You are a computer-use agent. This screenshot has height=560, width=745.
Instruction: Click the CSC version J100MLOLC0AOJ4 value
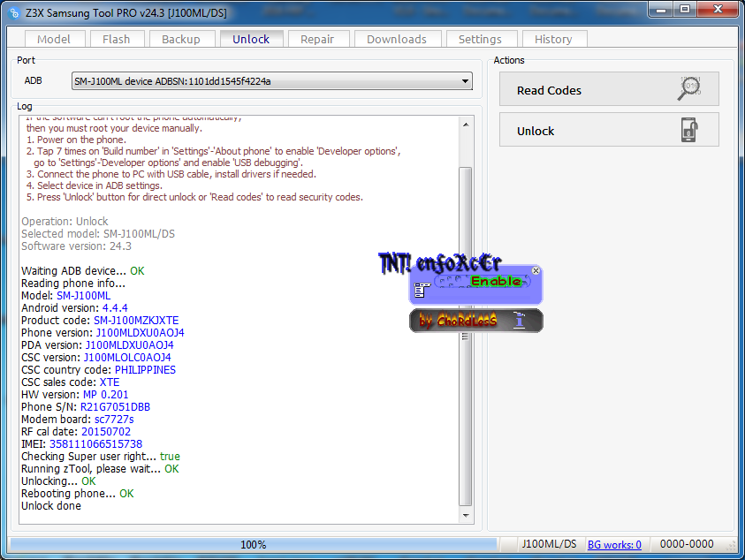tap(127, 358)
